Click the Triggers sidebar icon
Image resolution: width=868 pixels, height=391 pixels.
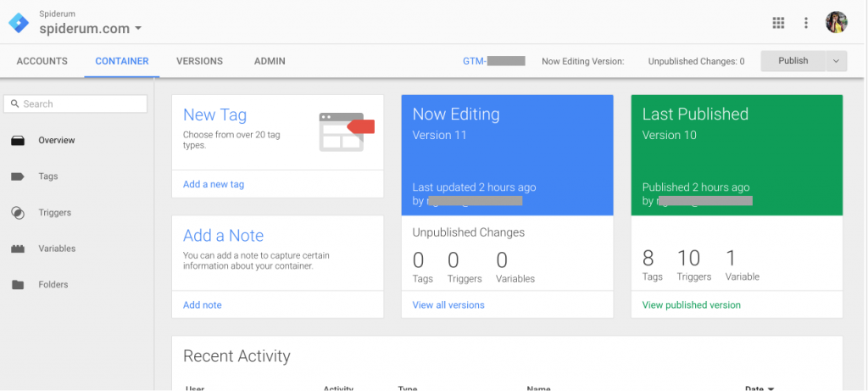point(18,213)
